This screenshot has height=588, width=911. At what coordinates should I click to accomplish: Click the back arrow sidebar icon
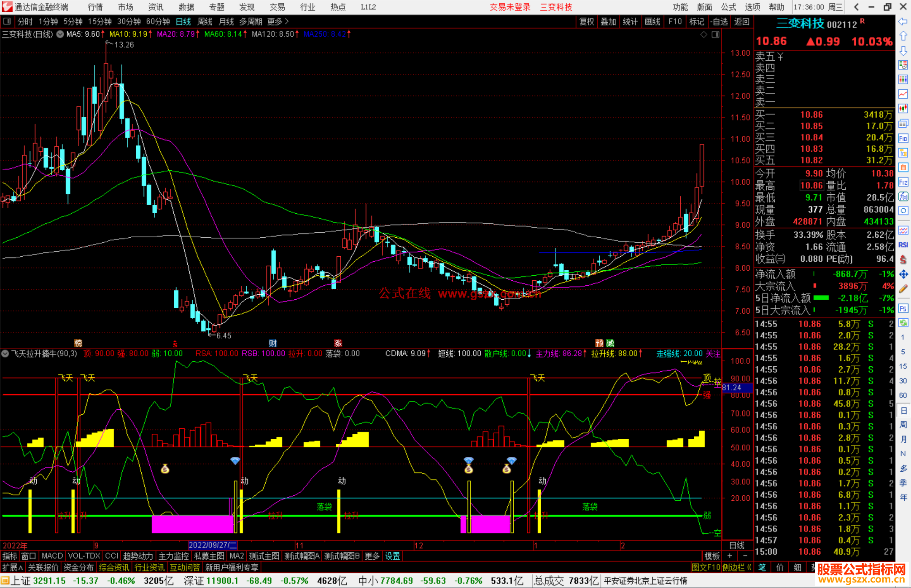(x=903, y=21)
